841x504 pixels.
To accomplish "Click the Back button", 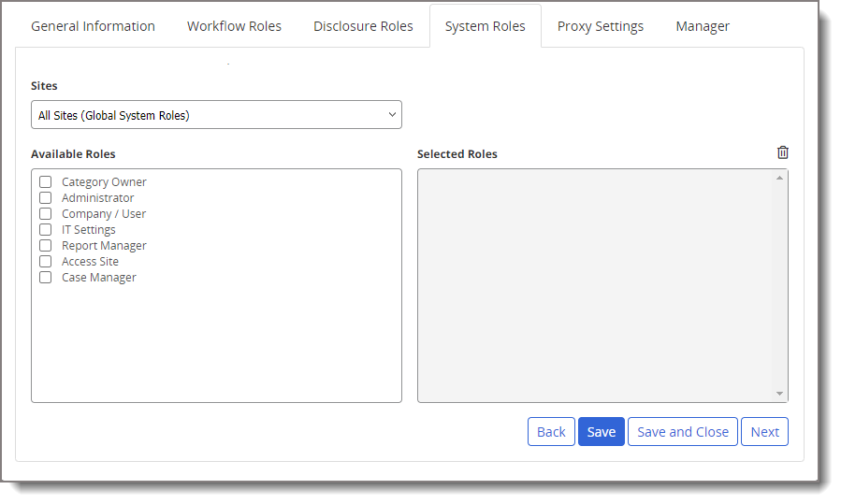I will coord(551,431).
